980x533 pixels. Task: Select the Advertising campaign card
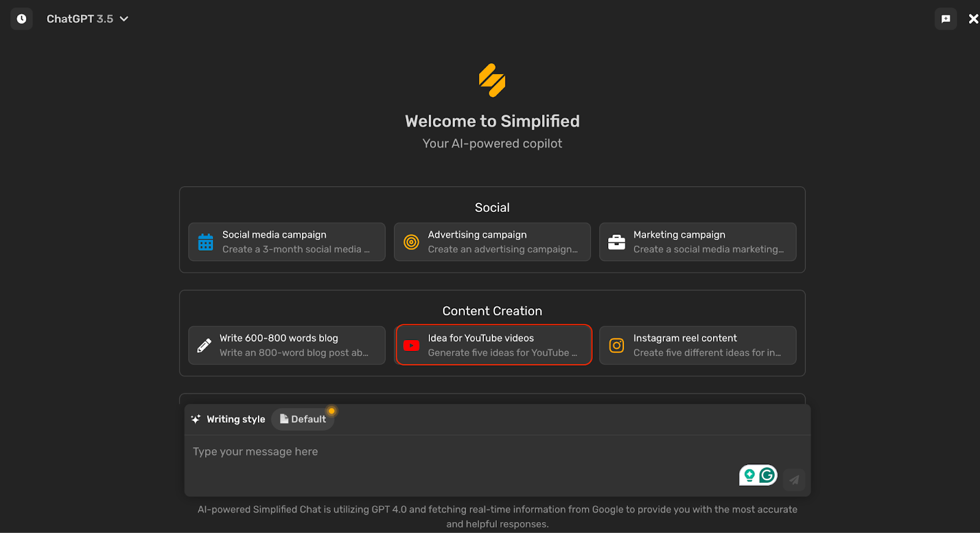tap(492, 242)
